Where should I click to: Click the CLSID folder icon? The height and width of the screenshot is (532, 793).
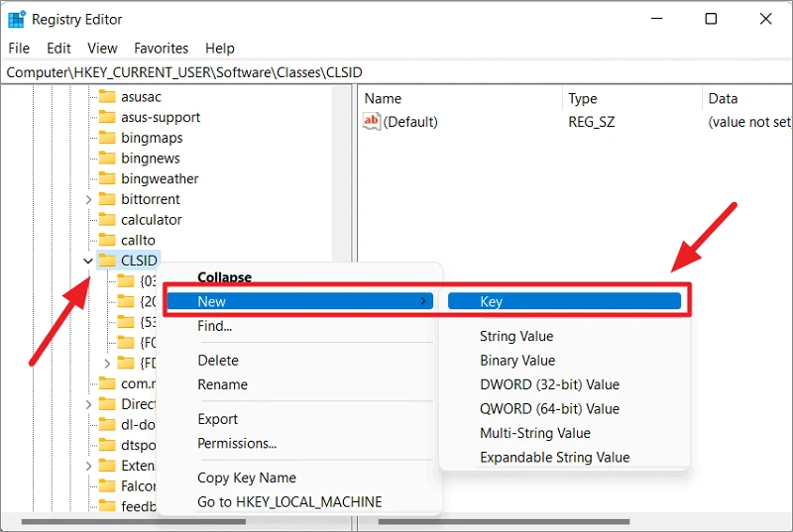[107, 261]
